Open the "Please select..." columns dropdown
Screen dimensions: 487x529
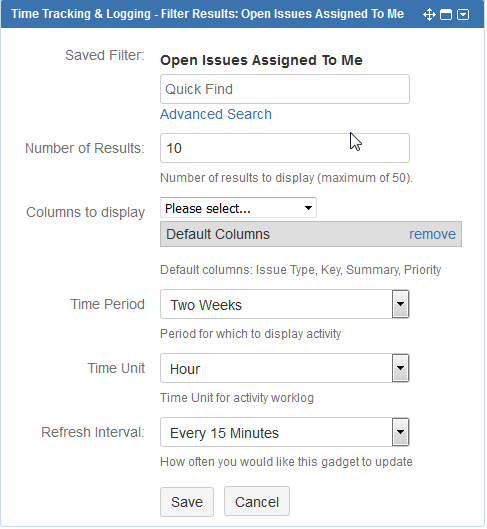pyautogui.click(x=239, y=208)
